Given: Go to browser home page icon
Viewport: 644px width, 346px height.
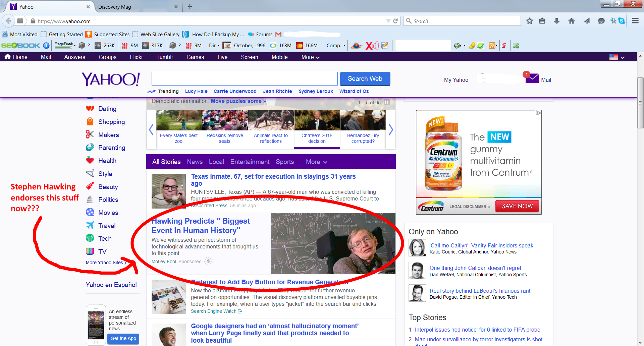Looking at the screenshot, I should pos(572,21).
